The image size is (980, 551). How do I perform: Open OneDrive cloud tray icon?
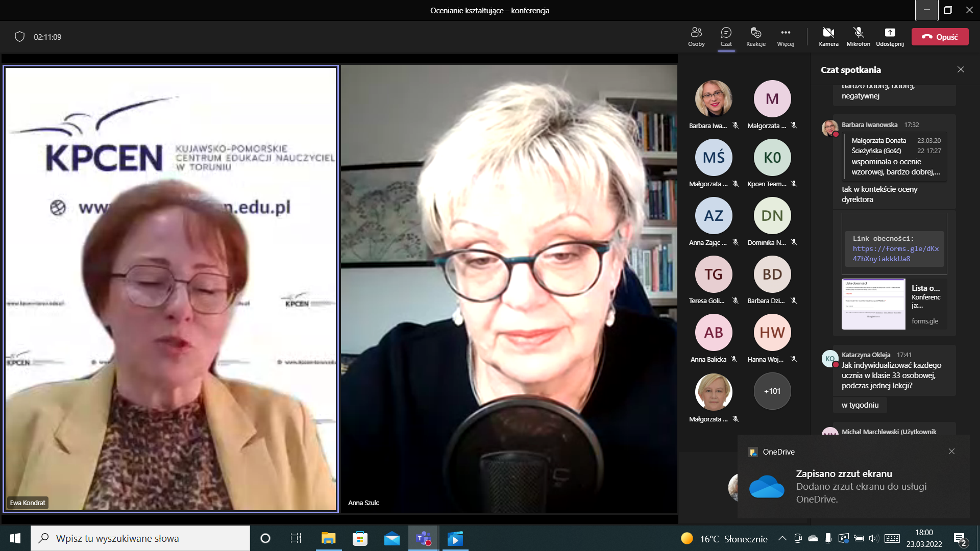813,538
